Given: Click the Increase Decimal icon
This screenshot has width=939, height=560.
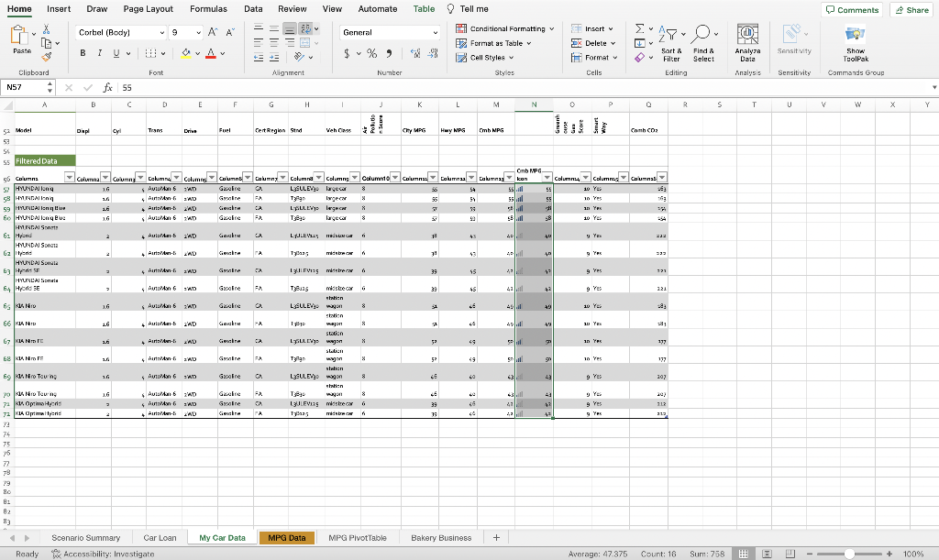Looking at the screenshot, I should click(415, 53).
